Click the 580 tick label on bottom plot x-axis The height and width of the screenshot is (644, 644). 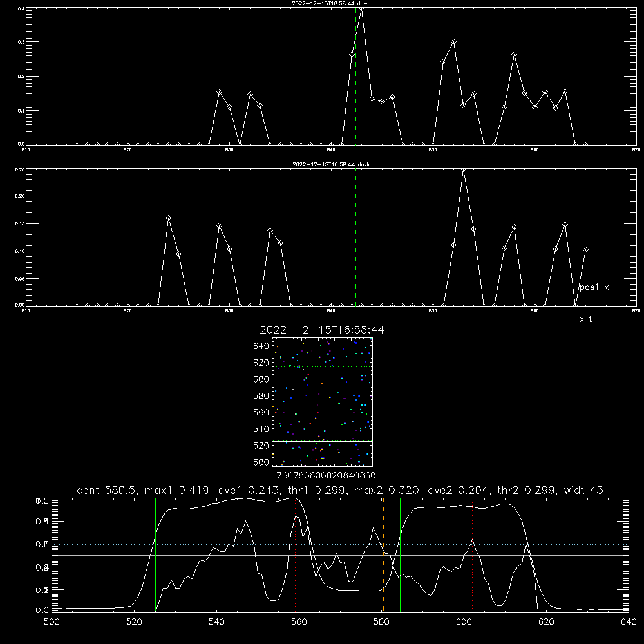pyautogui.click(x=381, y=622)
